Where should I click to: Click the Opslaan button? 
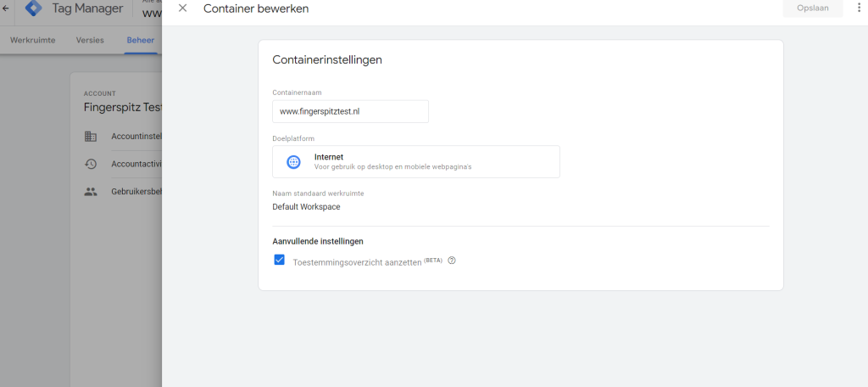pos(813,8)
